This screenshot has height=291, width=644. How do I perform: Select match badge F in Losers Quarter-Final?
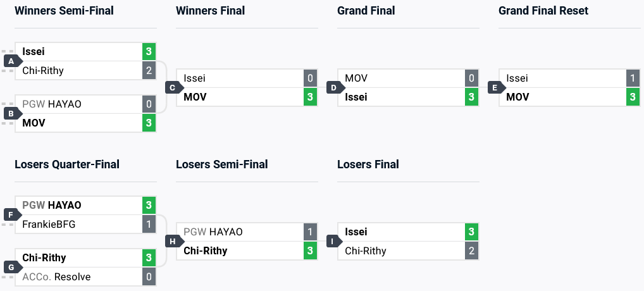(11, 215)
